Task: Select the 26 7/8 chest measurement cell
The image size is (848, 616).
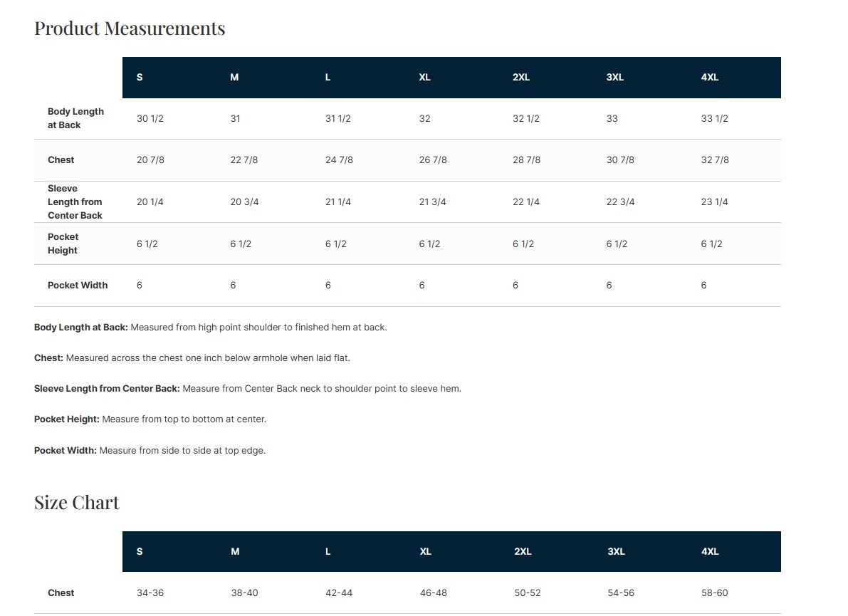Action: tap(433, 160)
